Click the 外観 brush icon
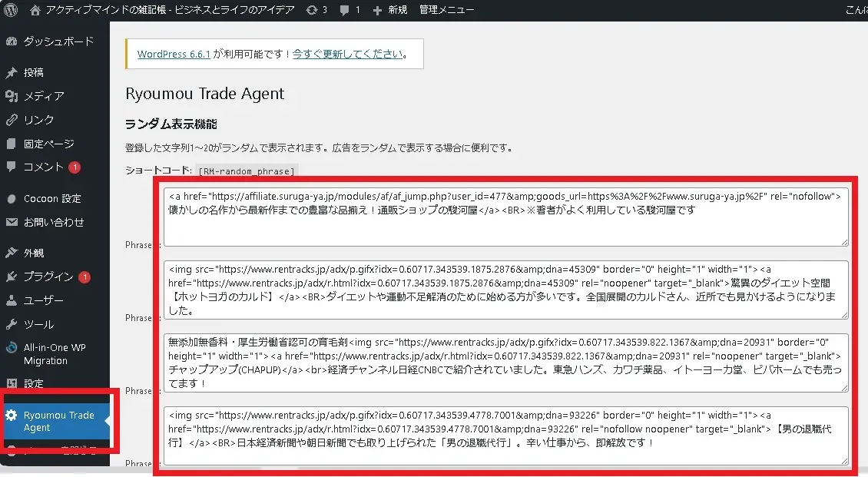This screenshot has height=477, width=868. tap(11, 253)
